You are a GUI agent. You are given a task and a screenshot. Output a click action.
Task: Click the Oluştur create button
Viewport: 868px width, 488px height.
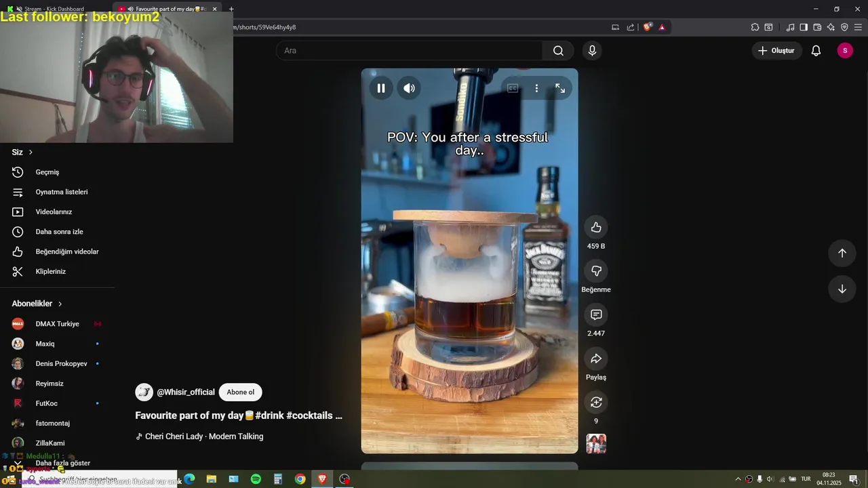pyautogui.click(x=777, y=51)
